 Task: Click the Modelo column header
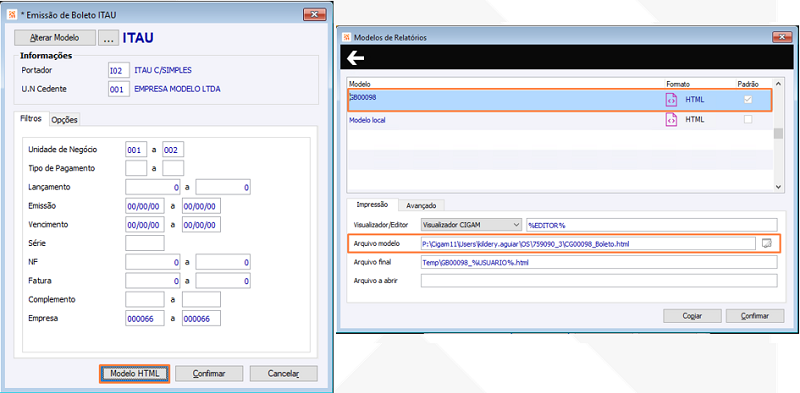pyautogui.click(x=359, y=84)
